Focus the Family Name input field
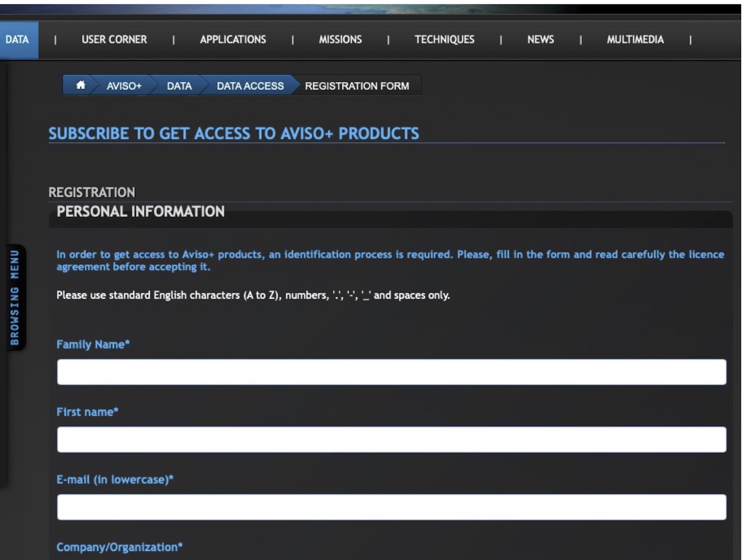This screenshot has height=560, width=743. click(392, 372)
